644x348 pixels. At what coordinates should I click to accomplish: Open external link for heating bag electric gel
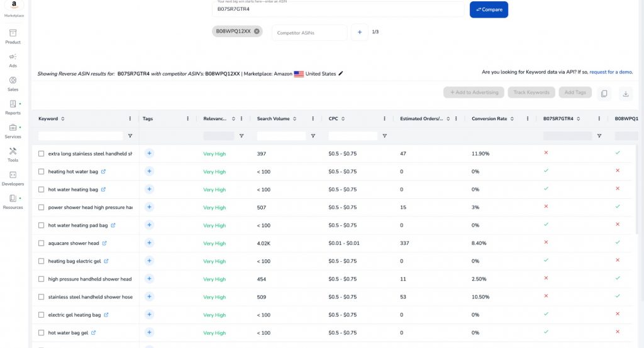tap(106, 261)
